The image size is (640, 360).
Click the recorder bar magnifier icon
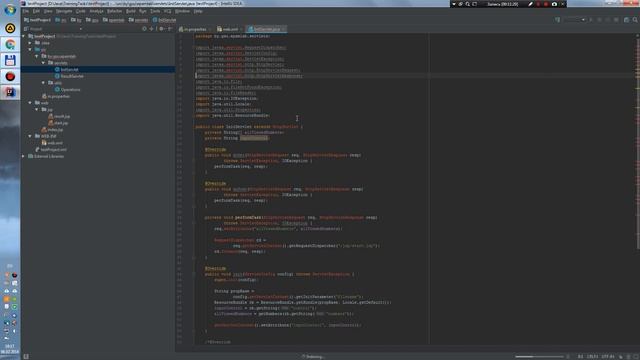pyautogui.click(x=467, y=4)
